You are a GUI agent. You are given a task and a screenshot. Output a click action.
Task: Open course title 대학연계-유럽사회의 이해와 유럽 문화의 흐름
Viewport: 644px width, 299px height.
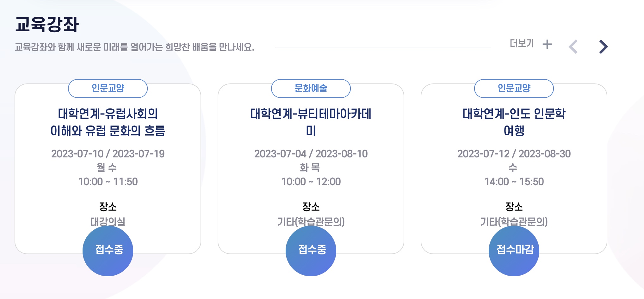pos(108,122)
